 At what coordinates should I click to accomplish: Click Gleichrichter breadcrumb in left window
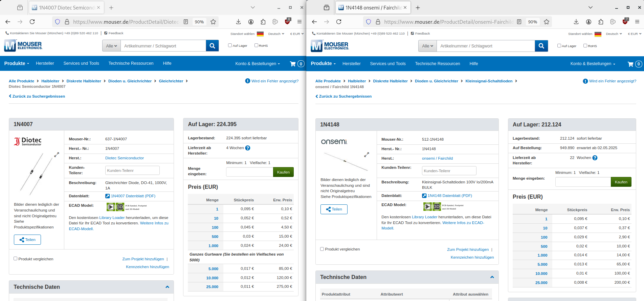pyautogui.click(x=171, y=81)
